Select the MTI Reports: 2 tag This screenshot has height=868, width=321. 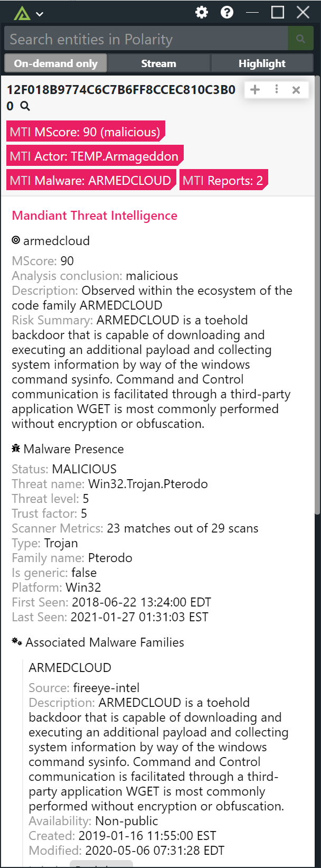coord(223,180)
